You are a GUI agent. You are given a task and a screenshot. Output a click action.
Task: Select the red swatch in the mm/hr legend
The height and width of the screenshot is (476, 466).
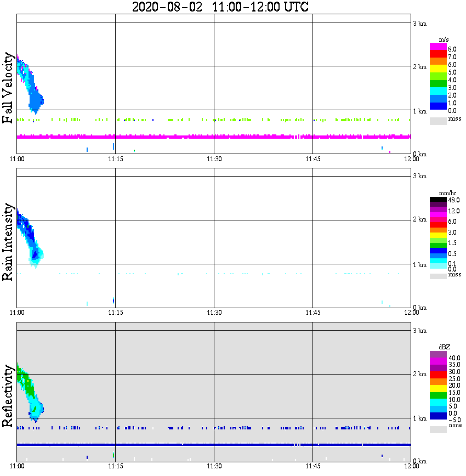click(x=438, y=225)
